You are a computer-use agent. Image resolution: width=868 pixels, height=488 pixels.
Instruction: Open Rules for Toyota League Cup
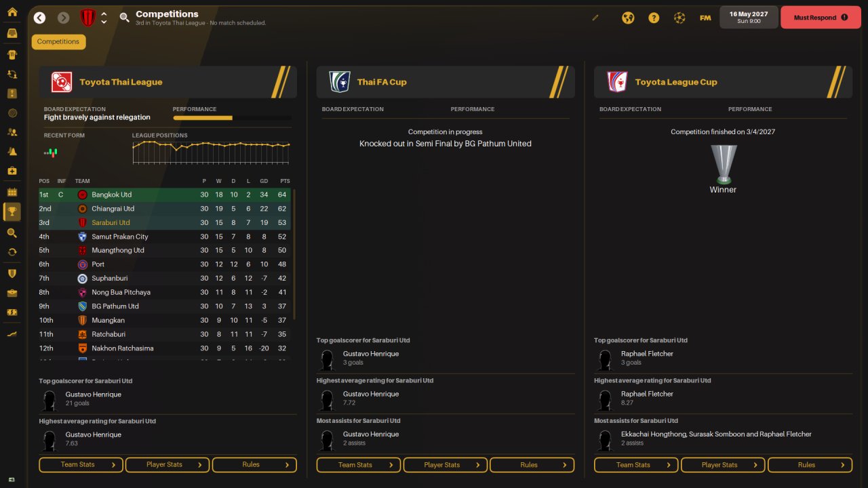[810, 465]
